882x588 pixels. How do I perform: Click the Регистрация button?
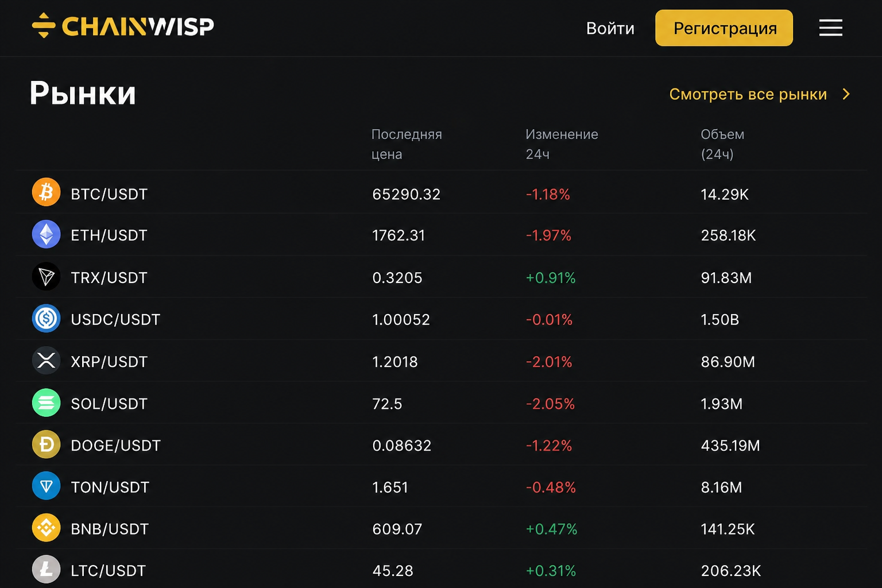click(724, 28)
